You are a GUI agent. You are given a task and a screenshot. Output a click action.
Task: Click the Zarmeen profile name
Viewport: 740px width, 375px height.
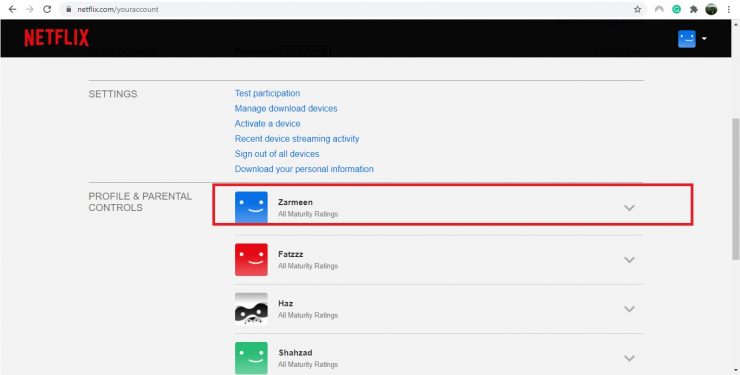coord(295,202)
